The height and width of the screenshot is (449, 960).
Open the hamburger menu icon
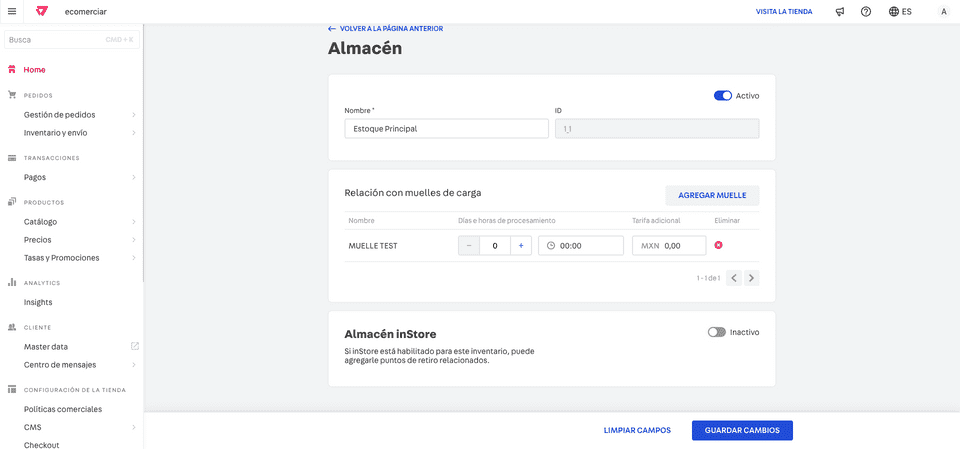12,12
